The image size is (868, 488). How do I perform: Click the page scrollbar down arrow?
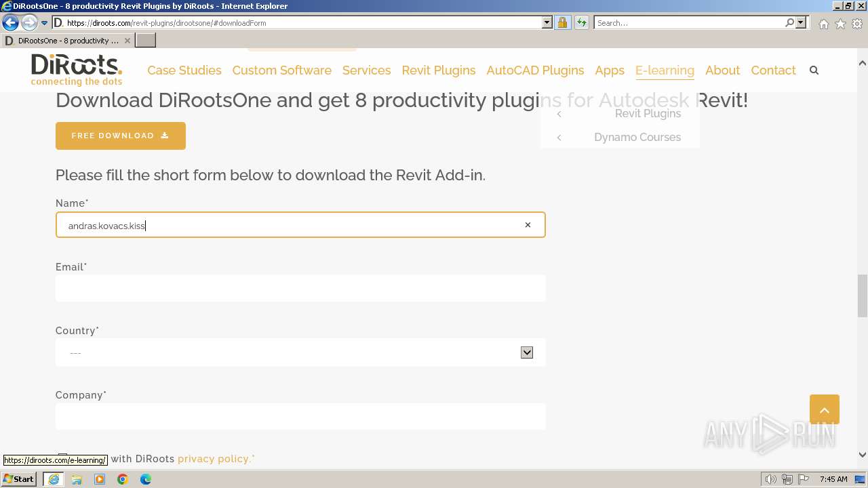[863, 455]
